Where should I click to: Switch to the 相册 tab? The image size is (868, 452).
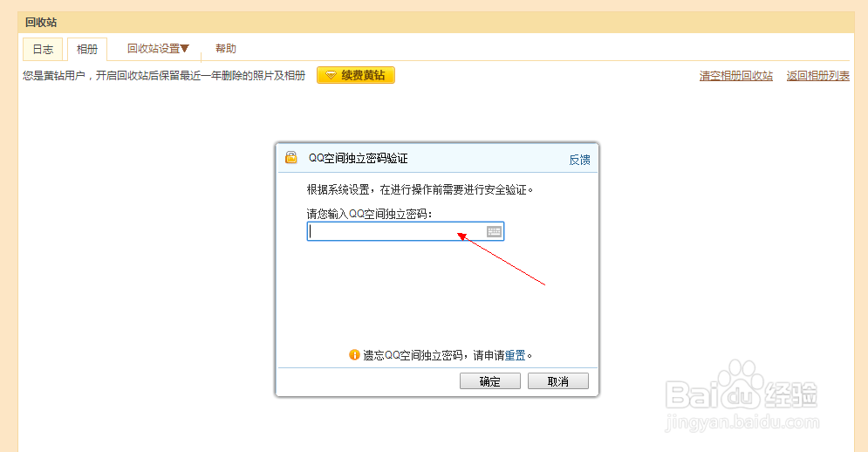point(87,49)
